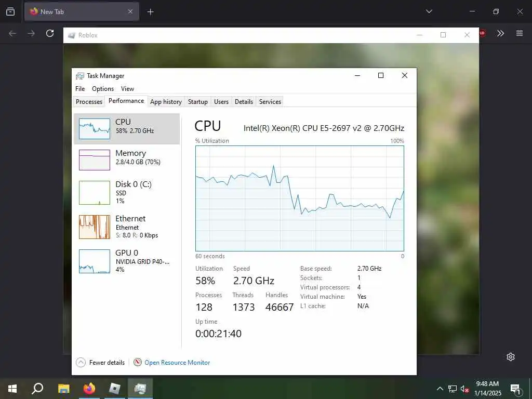
Task: Go back in Firefox browser
Action: point(12,33)
